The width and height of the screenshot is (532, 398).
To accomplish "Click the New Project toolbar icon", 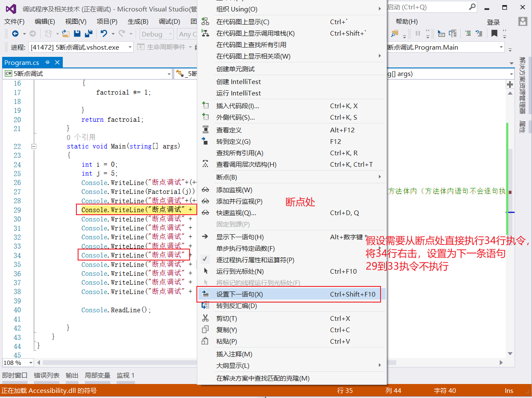I will click(48, 34).
